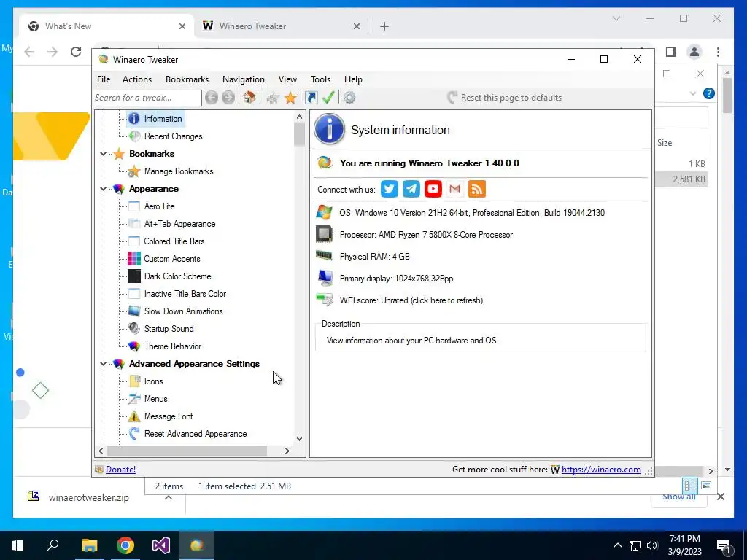Reload the page in Chrome
This screenshot has width=747, height=560.
click(x=76, y=52)
